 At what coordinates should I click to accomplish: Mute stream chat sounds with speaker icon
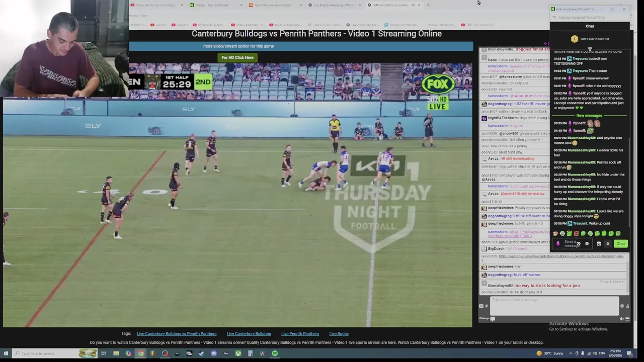622,319
